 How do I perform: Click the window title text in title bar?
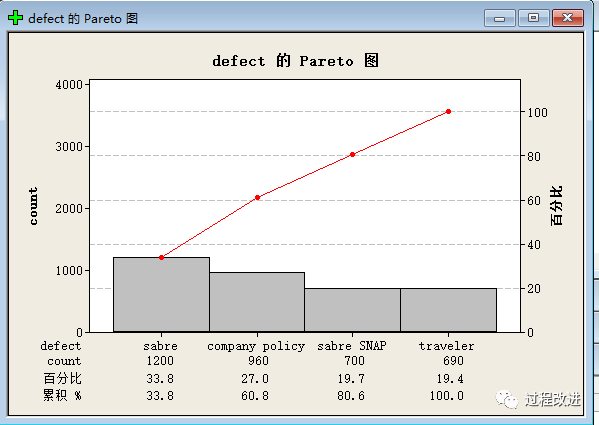83,18
